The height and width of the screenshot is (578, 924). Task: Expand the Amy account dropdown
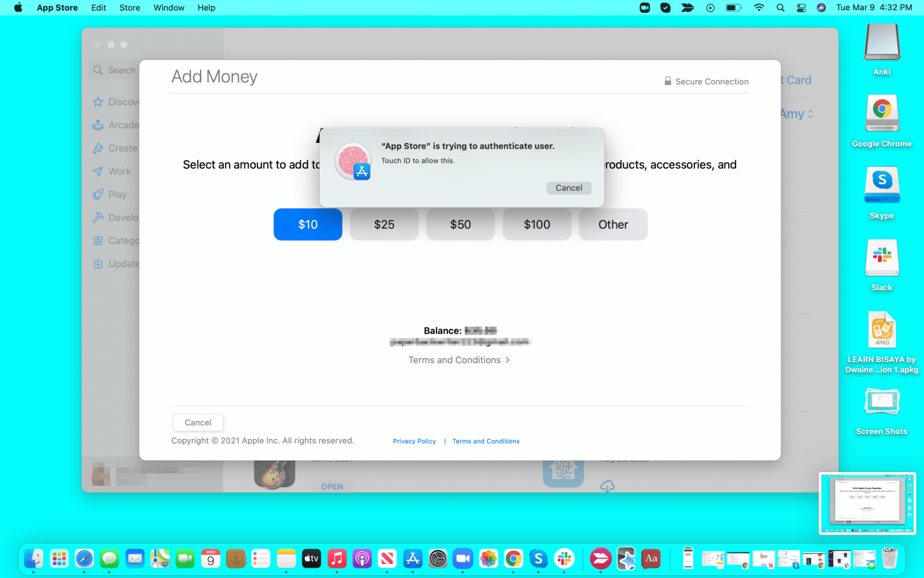pos(796,114)
